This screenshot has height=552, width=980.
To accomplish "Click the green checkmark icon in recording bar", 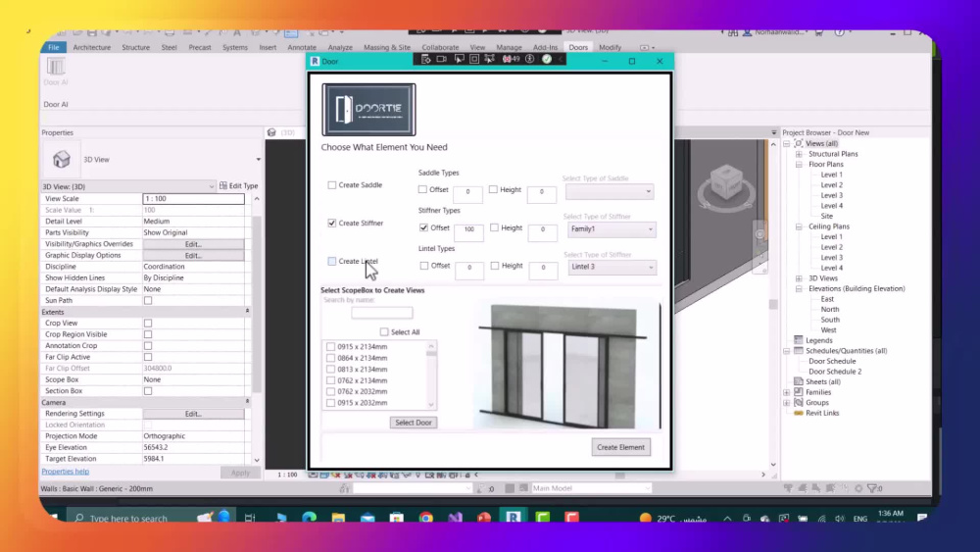I will tap(547, 59).
